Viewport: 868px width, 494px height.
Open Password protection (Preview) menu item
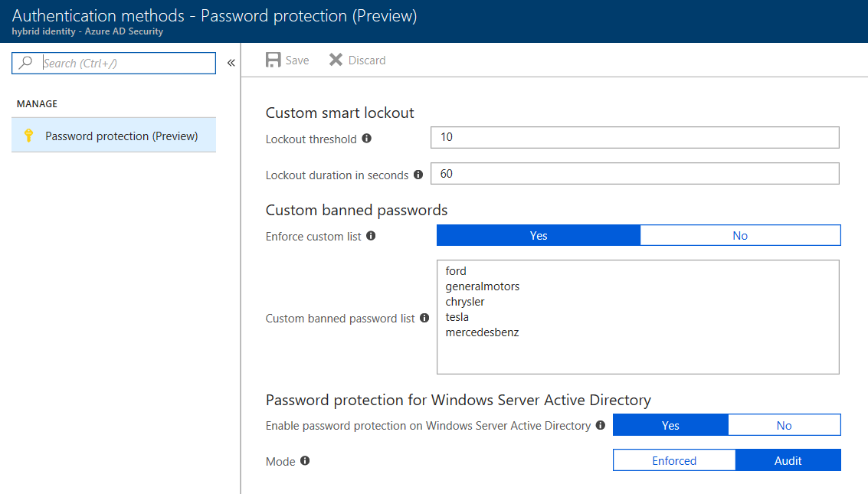click(x=113, y=135)
